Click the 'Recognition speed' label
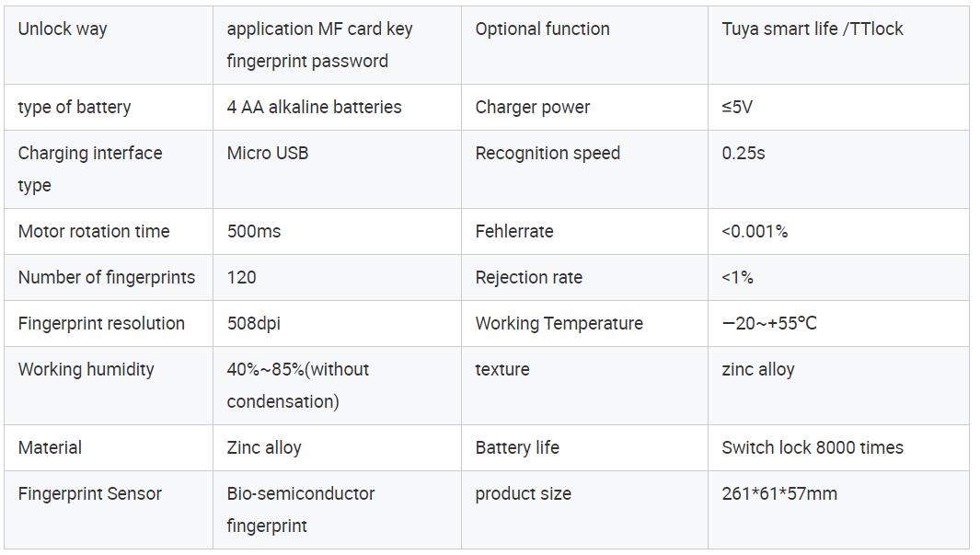 point(548,153)
